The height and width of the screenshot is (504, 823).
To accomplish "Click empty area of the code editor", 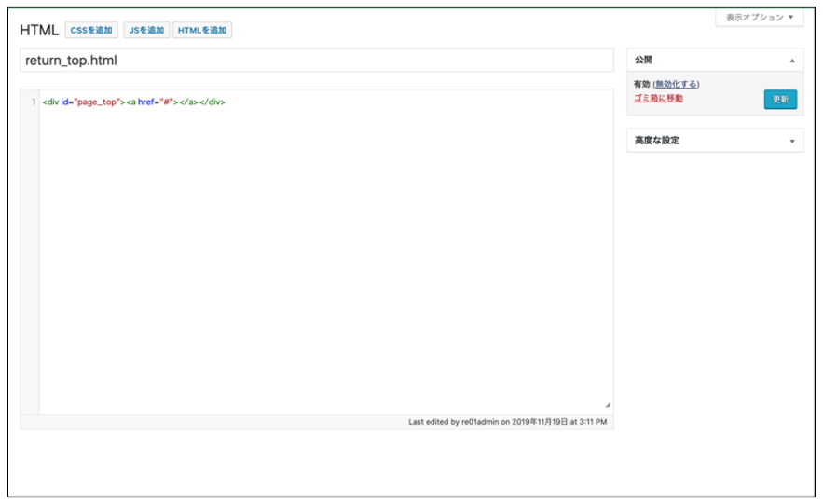I will pyautogui.click(x=326, y=261).
